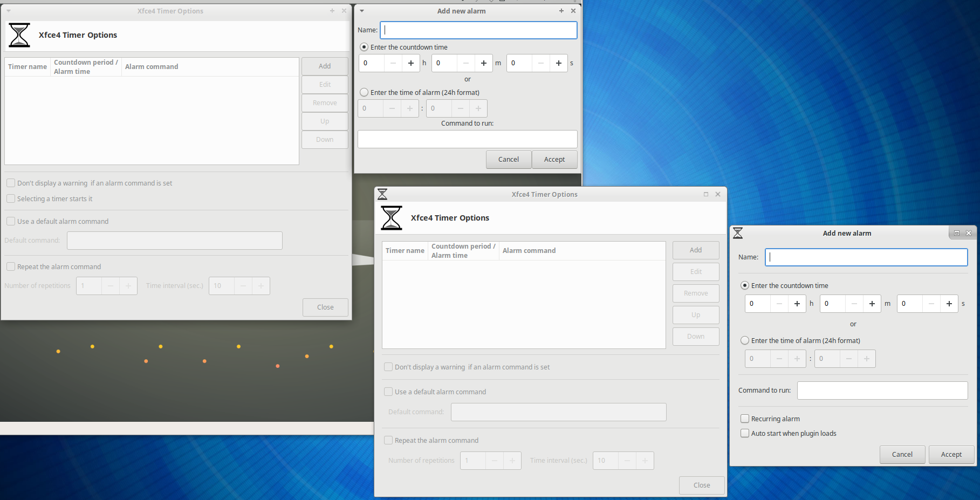Select countdown time radio in upper Add new alarm dialog
Image resolution: width=980 pixels, height=500 pixels.
(x=364, y=47)
